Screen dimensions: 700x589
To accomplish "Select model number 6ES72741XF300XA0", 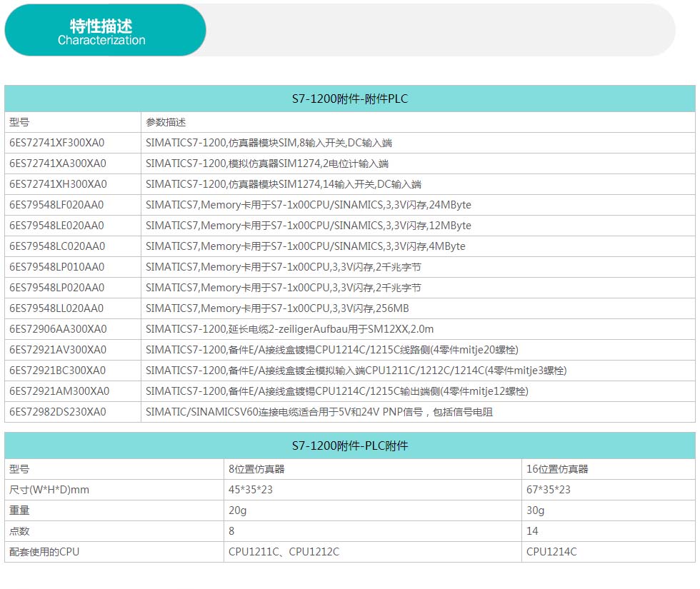I will [x=56, y=143].
